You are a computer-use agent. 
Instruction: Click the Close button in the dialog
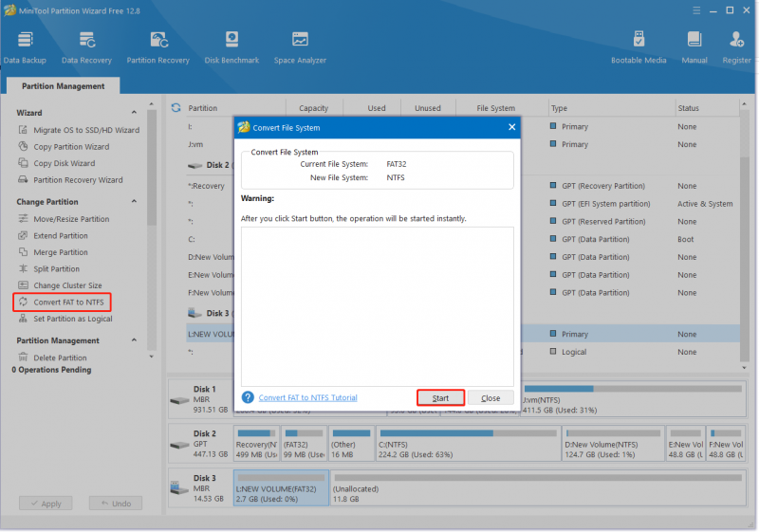pyautogui.click(x=491, y=398)
